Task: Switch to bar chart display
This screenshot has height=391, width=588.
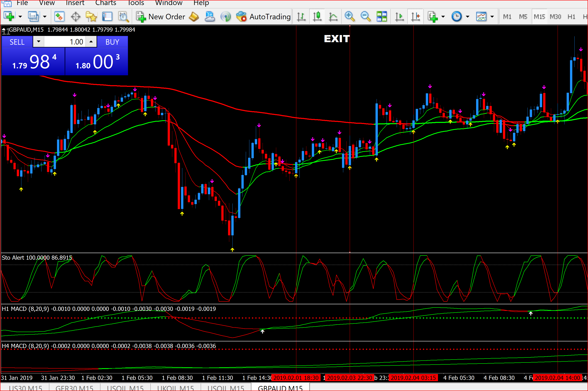Action: pos(301,16)
